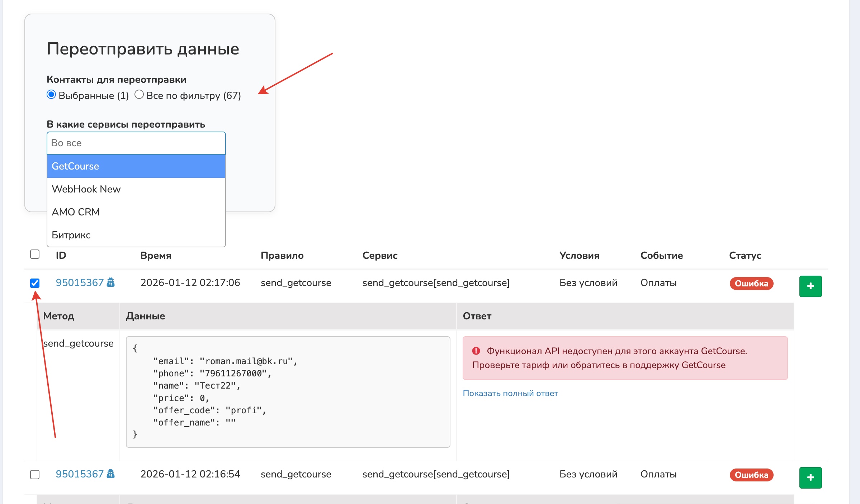Click the 'Ошибка' status badge in the first row
Image resolution: width=860 pixels, height=504 pixels.
point(751,284)
